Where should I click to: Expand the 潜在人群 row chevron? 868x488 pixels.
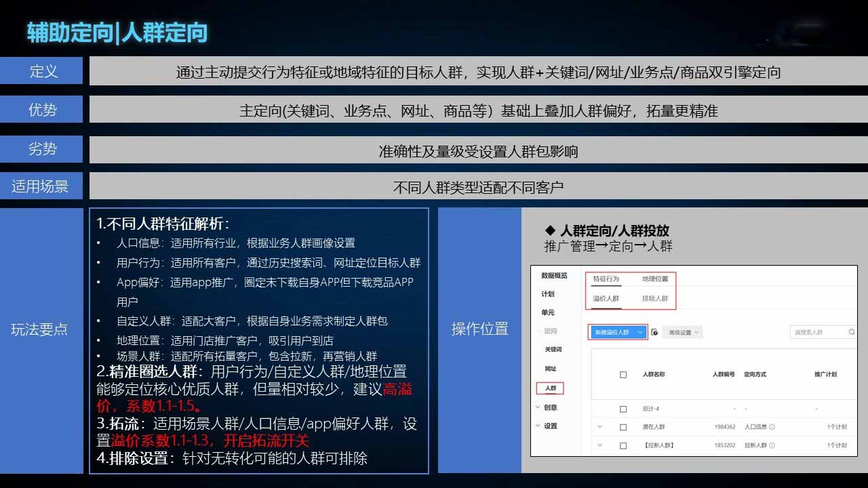point(600,427)
